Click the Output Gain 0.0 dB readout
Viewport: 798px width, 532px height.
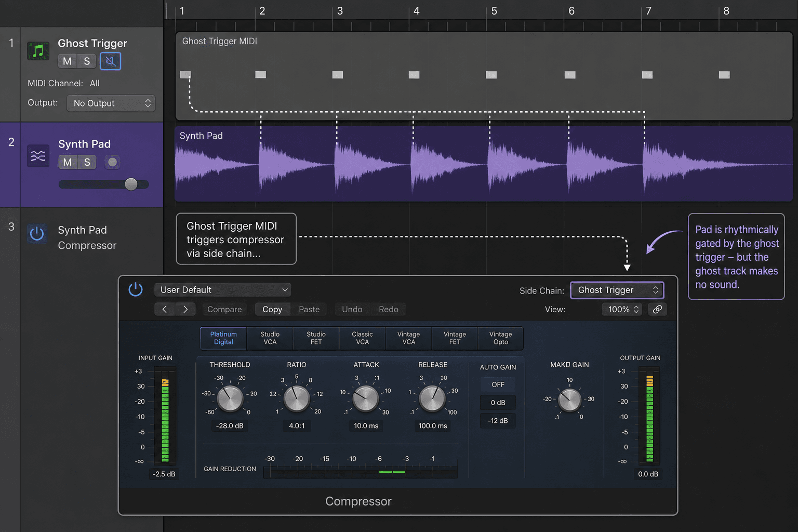[648, 474]
